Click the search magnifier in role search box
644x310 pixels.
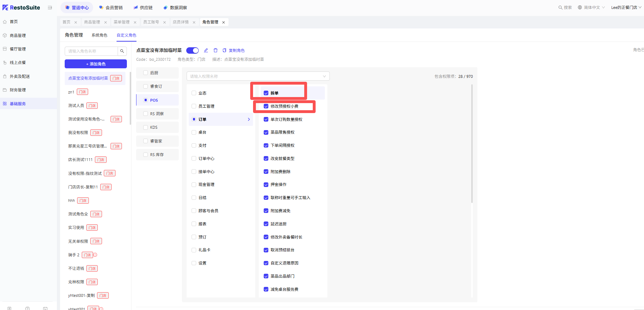122,51
